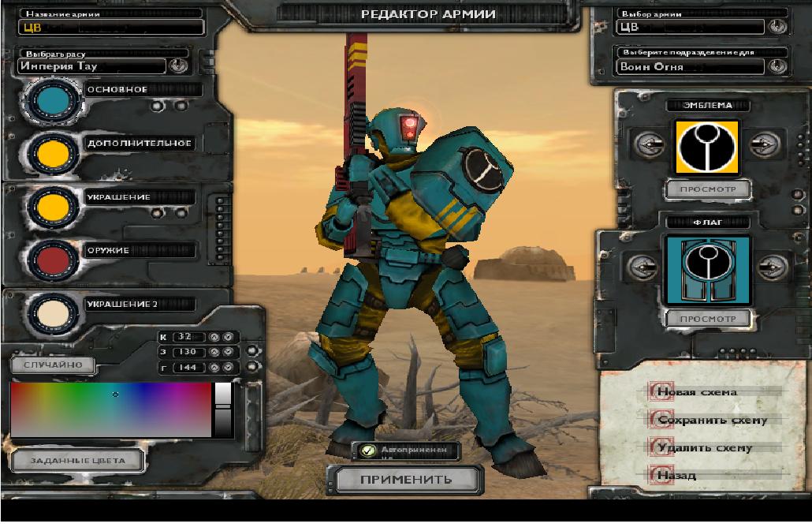Screen dimensions: 812x531
Task: Click the Дополнительное color label
Action: (x=140, y=143)
